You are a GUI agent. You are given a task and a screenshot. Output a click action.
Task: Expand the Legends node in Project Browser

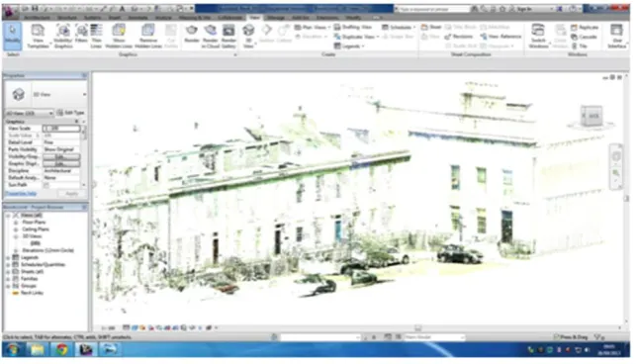pos(8,257)
